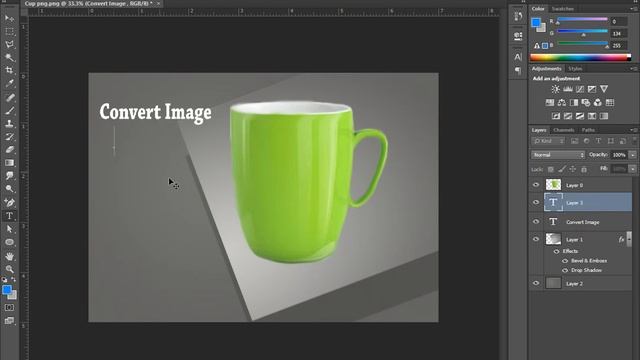
Task: Select the Clone Stamp tool
Action: (9, 123)
